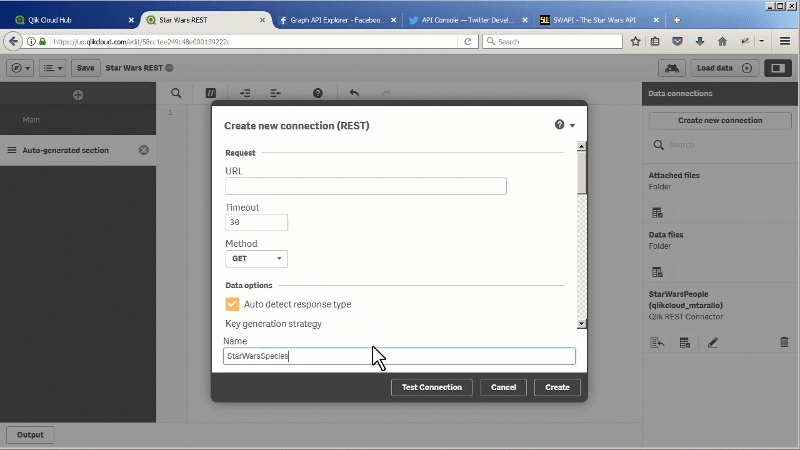The image size is (800, 450).
Task: Click the app info icon beside Star Wars REST
Action: coord(169,68)
